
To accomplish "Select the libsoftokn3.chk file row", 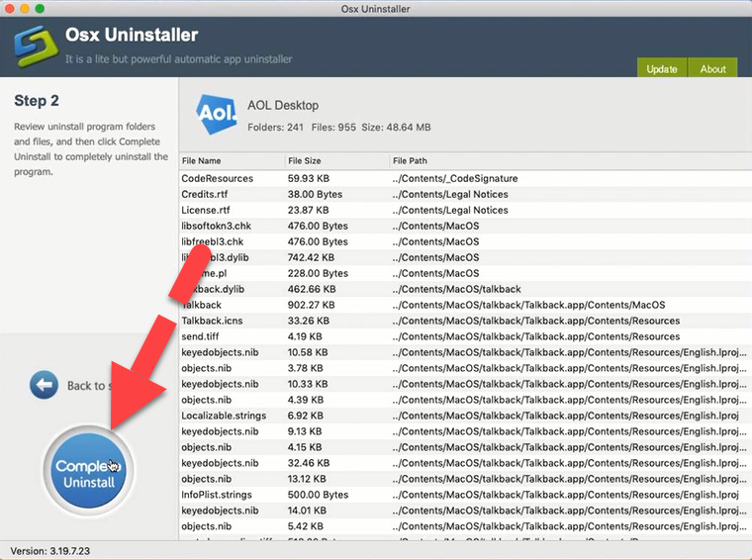I will [x=465, y=226].
